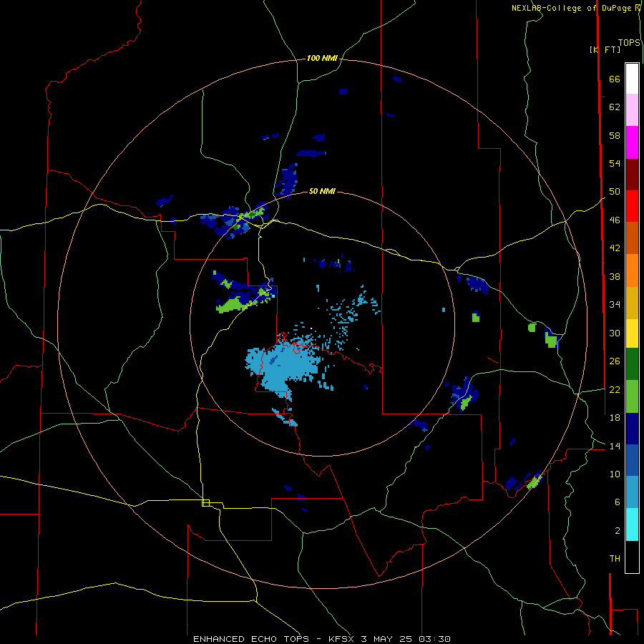Click the TOPS legend title

[x=629, y=43]
